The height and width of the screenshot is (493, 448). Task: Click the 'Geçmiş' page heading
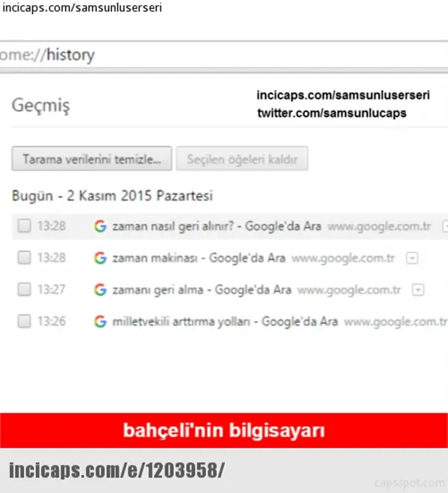(x=41, y=105)
